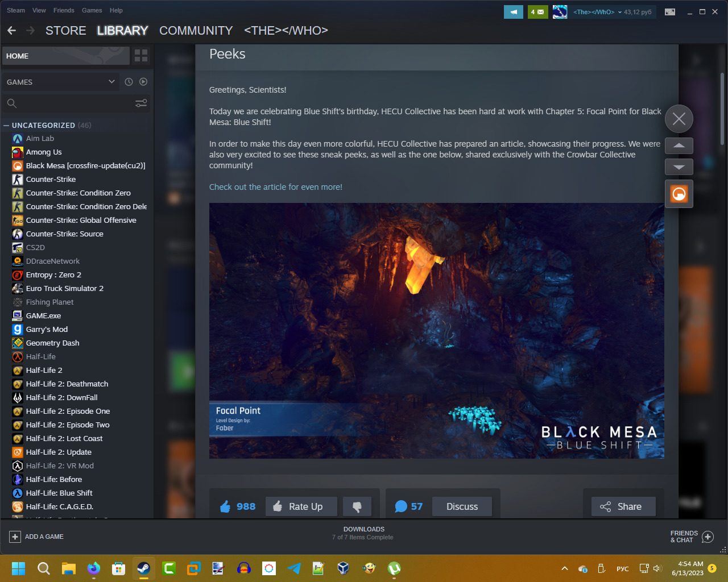Open Steam announcements megaphone icon

514,12
